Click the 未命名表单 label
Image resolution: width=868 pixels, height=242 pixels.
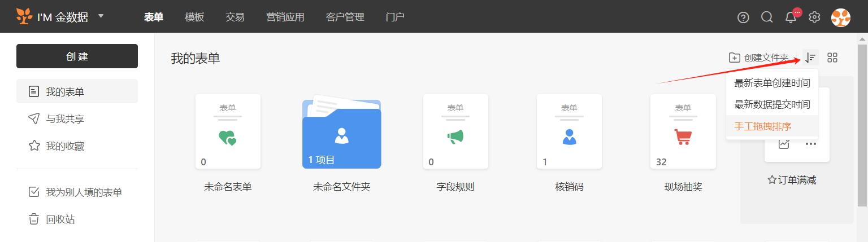coord(228,187)
